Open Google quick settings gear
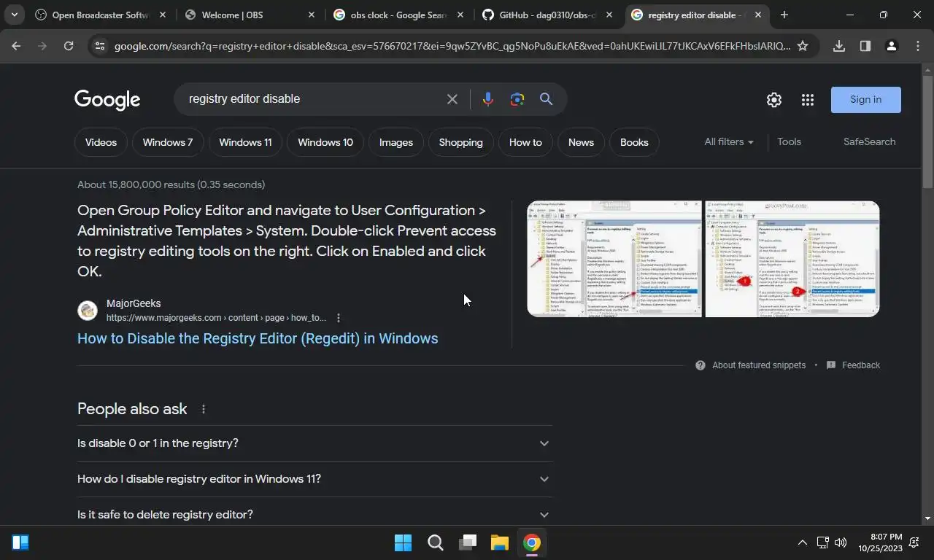 pos(774,100)
